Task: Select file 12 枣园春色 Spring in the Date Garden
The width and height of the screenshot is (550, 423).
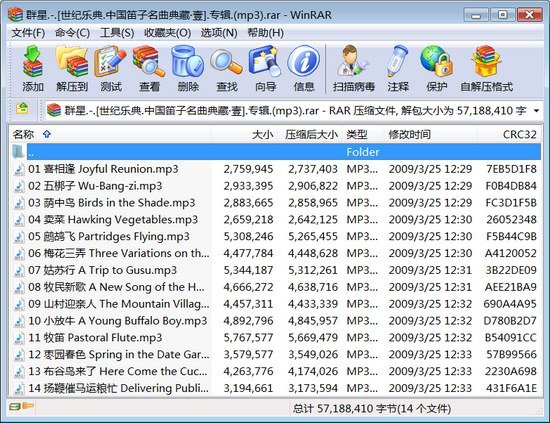Action: pyautogui.click(x=276, y=354)
